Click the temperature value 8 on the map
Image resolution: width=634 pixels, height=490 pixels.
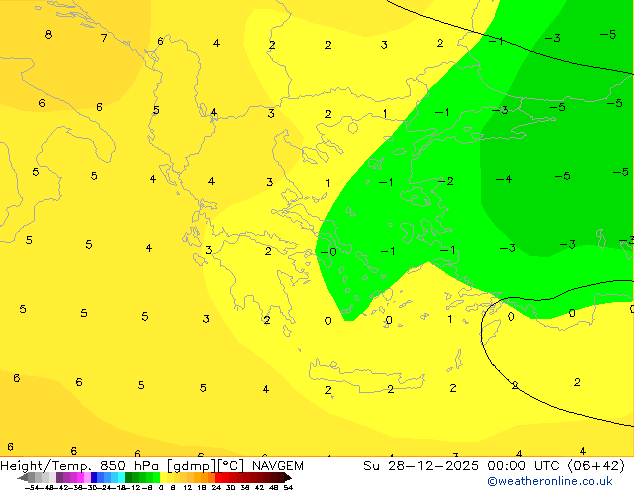(48, 34)
